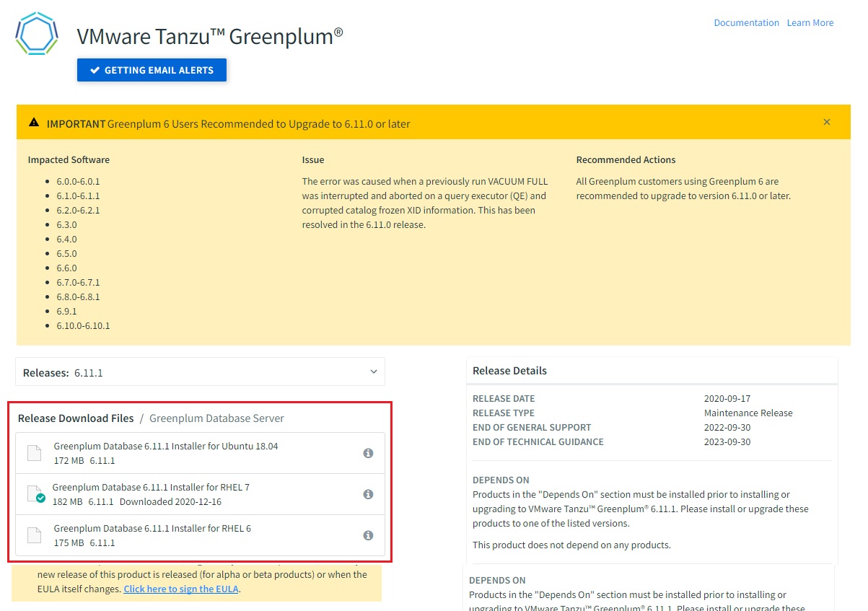Click file icon of RHEL 6 installer
Screen dimensions: 868x611
coord(35,535)
